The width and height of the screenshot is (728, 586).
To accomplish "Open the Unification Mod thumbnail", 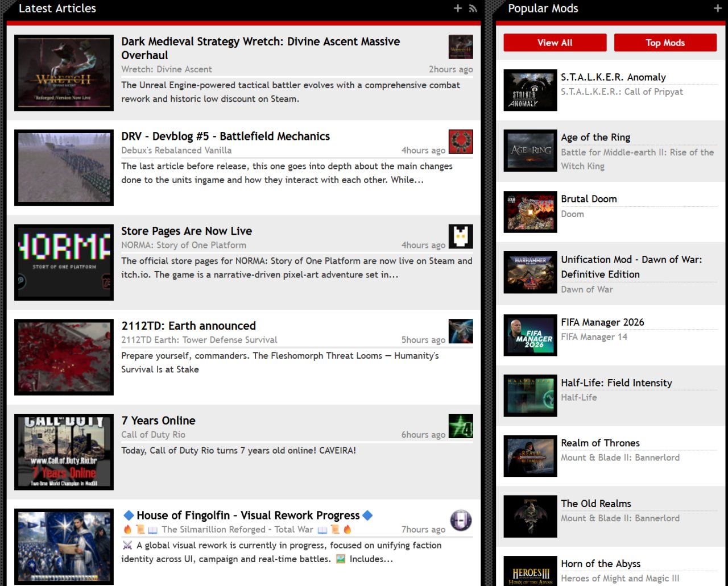I will [531, 273].
